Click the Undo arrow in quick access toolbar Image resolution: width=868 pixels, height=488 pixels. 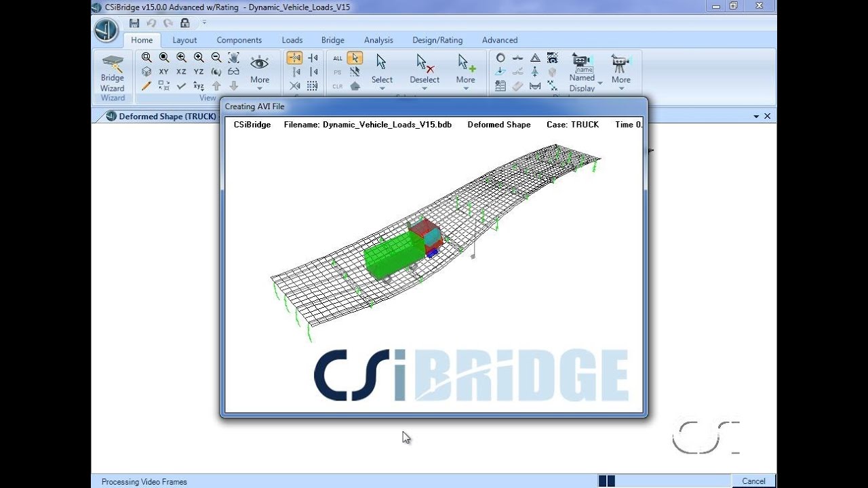pos(151,23)
